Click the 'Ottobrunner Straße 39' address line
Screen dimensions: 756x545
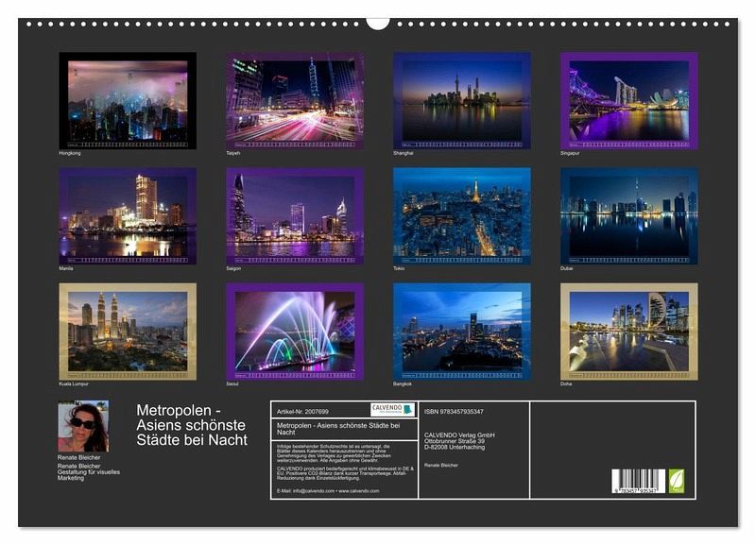pos(455,441)
